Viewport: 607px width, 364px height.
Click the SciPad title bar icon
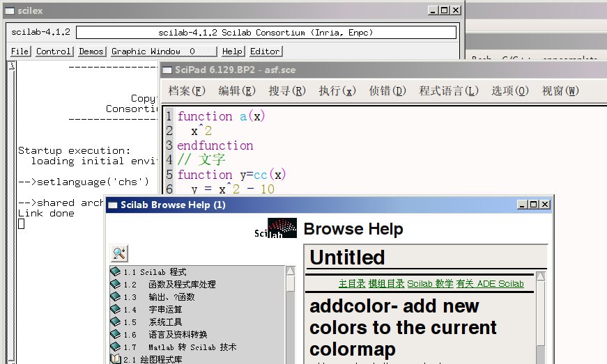pos(167,70)
